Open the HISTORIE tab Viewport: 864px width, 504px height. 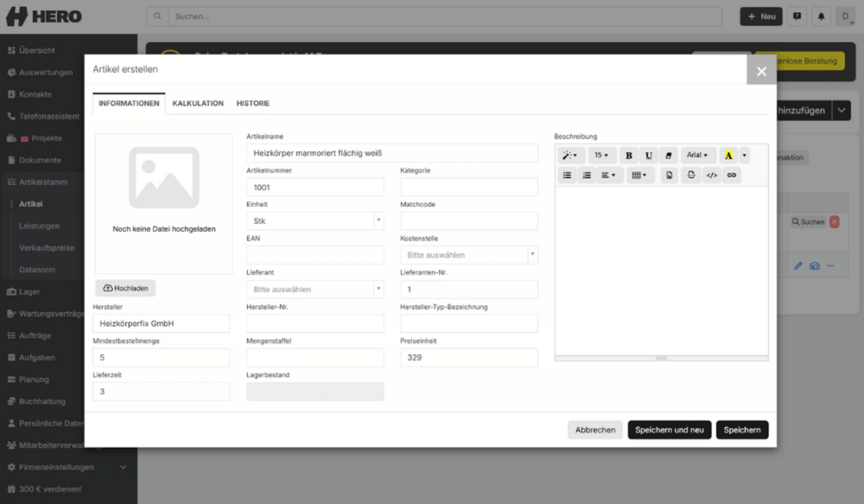253,103
